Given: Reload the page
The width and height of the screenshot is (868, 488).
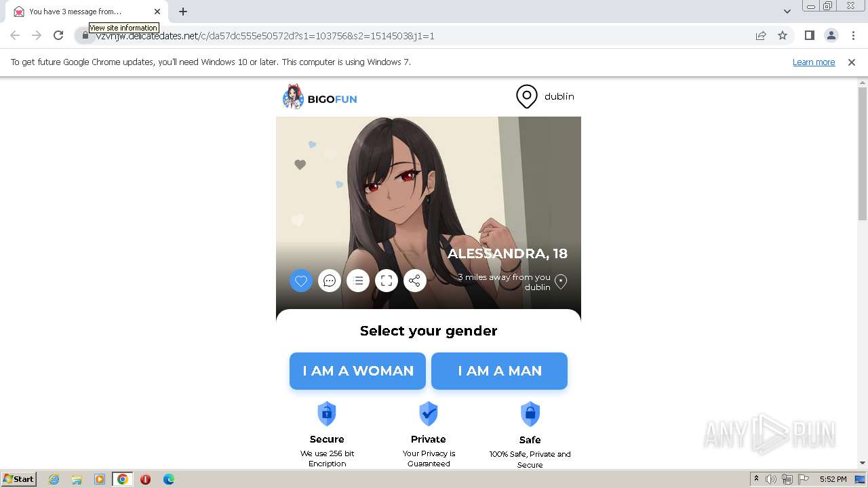Looking at the screenshot, I should [x=58, y=35].
